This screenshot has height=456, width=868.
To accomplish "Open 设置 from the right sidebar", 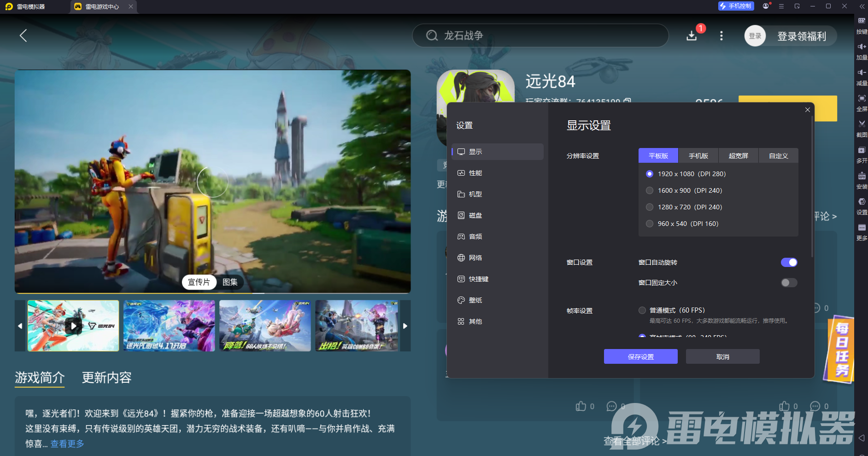I will coord(862,206).
